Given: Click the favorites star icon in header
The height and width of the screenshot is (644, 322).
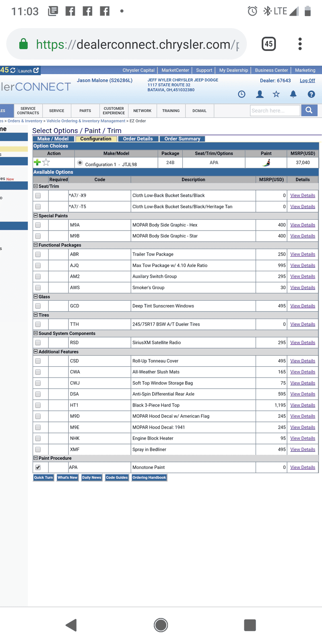Looking at the screenshot, I should click(276, 94).
